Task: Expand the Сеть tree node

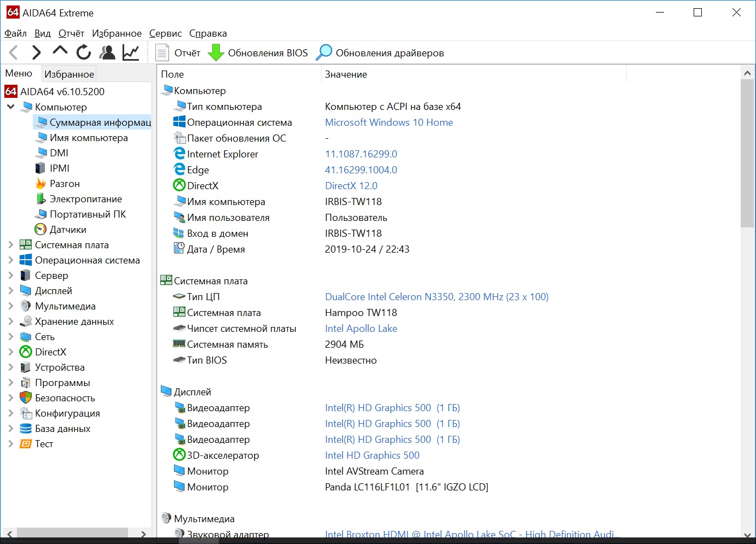Action: pyautogui.click(x=10, y=337)
